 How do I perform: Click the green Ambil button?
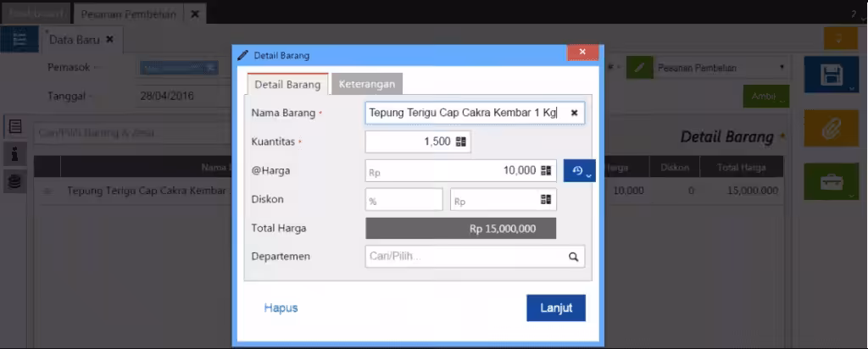[766, 97]
